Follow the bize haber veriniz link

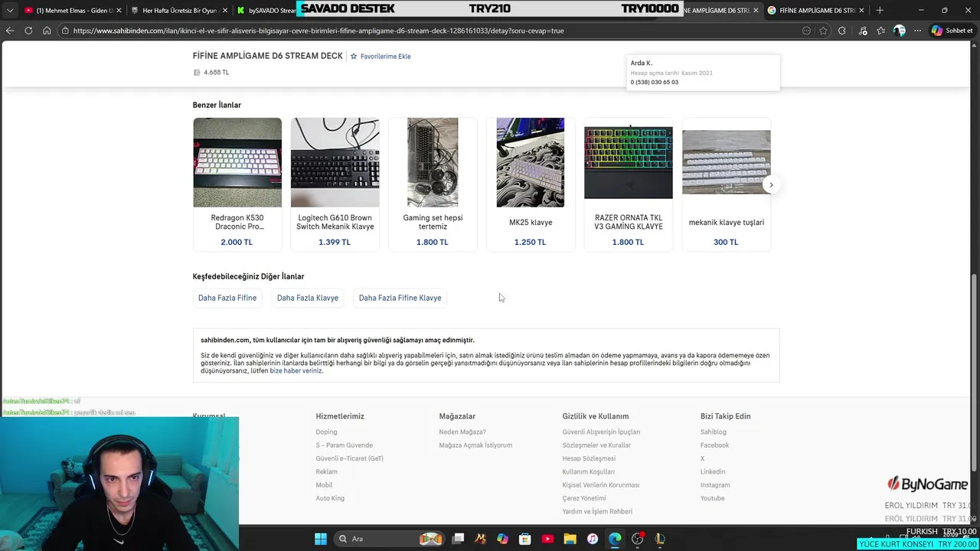pyautogui.click(x=296, y=370)
